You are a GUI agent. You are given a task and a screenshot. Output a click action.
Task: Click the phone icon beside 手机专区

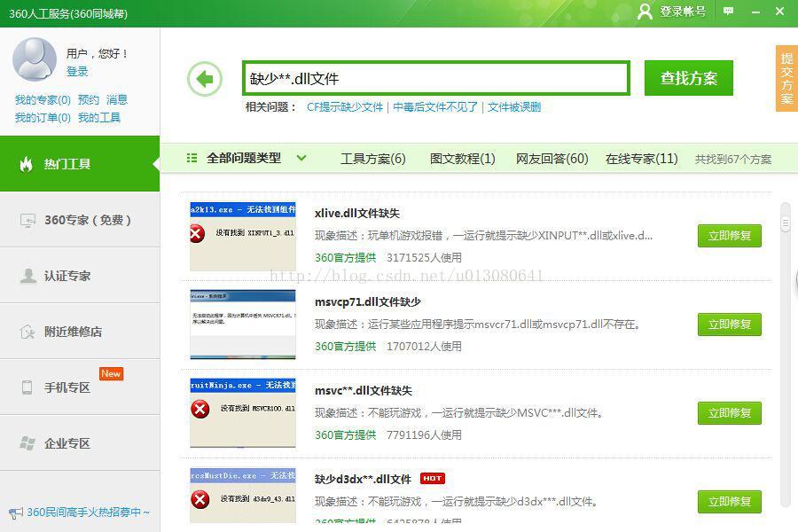tap(27, 387)
